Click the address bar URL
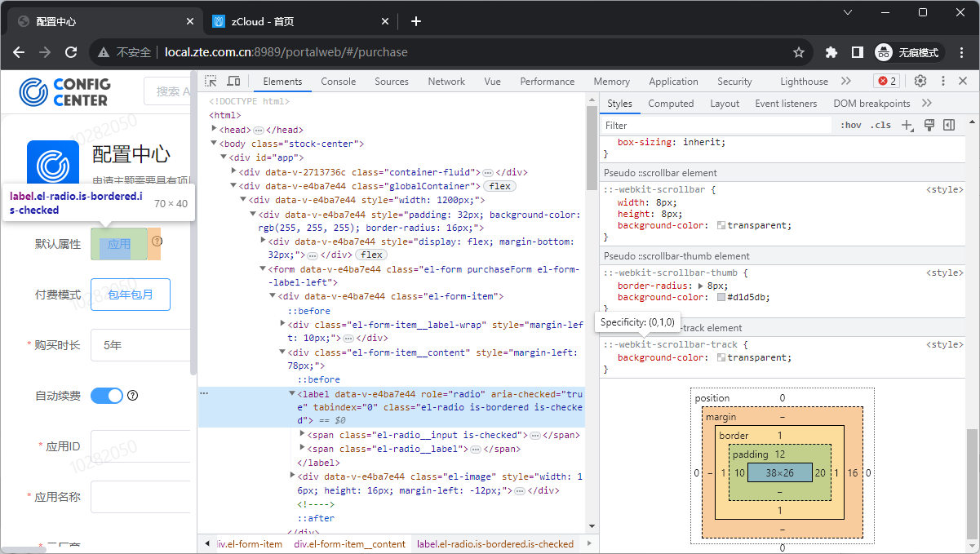 point(286,52)
